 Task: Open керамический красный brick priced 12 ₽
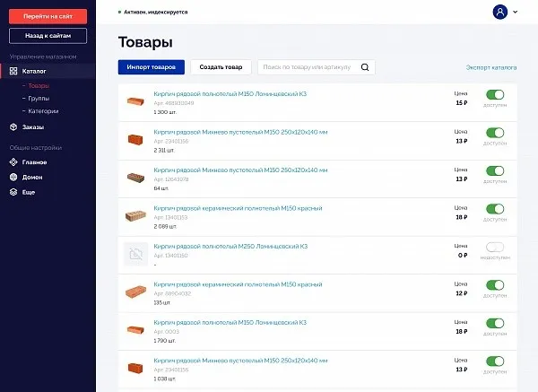[x=239, y=284]
